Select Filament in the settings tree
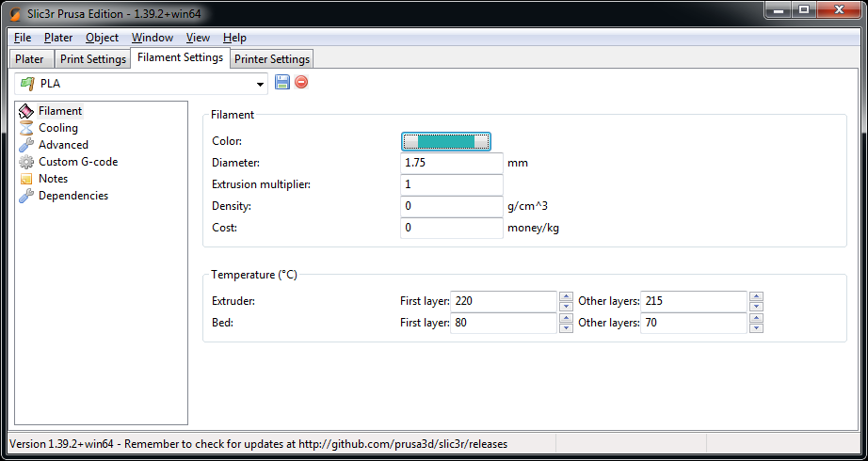 coord(60,111)
